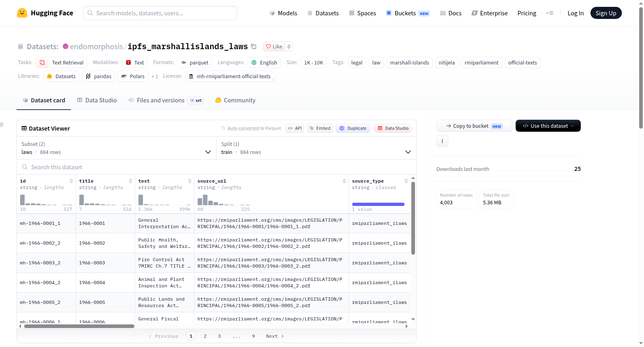The width and height of the screenshot is (644, 347).
Task: Go to Datasets in the navigation
Action: coord(323,13)
